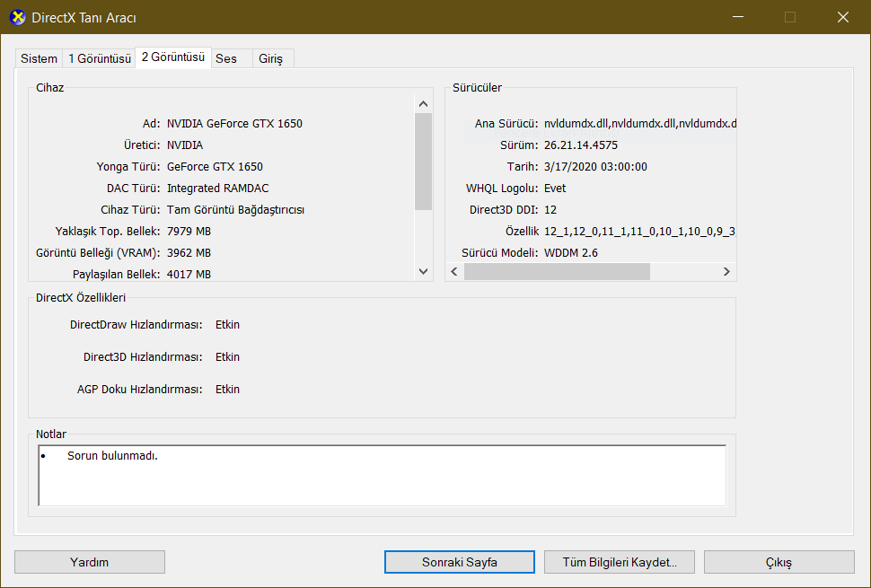Click AGP Doku Hızlandırması 'Etkin' value
The image size is (871, 588).
[x=228, y=390]
